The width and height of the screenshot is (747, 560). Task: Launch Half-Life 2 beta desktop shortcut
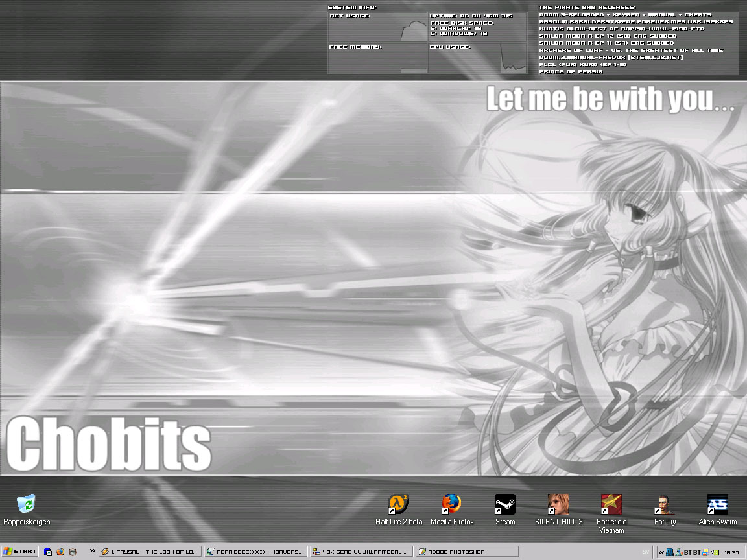click(399, 509)
